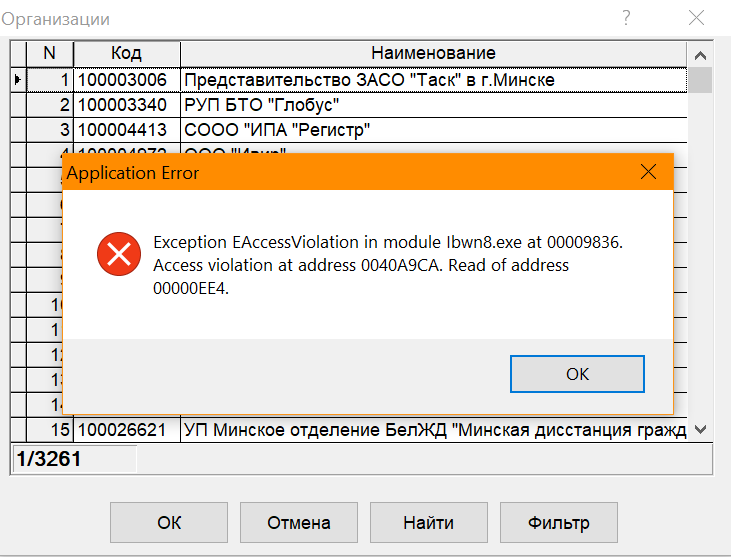The image size is (731, 557).
Task: Click the help question mark in title bar
Action: 626,18
